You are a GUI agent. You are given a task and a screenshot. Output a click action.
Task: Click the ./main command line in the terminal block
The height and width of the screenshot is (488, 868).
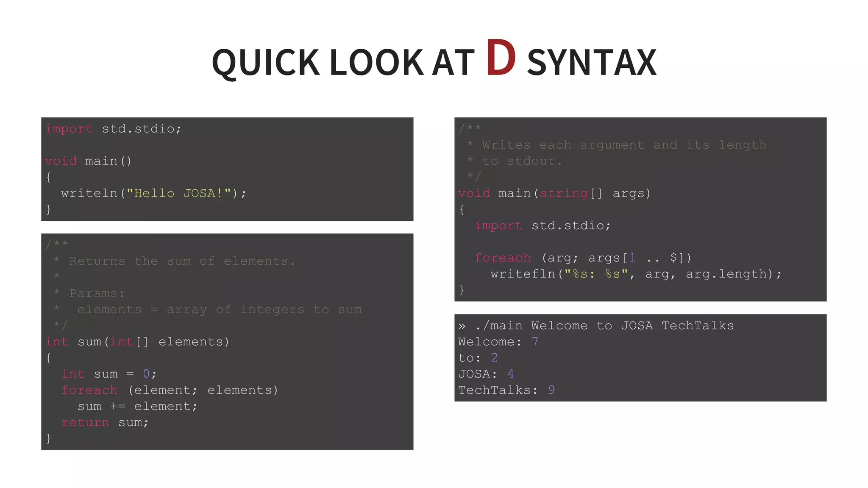click(595, 325)
